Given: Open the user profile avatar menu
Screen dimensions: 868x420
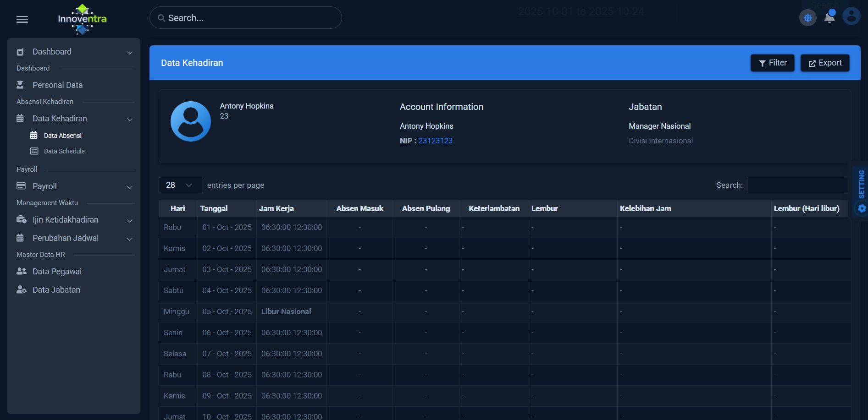Looking at the screenshot, I should [851, 16].
